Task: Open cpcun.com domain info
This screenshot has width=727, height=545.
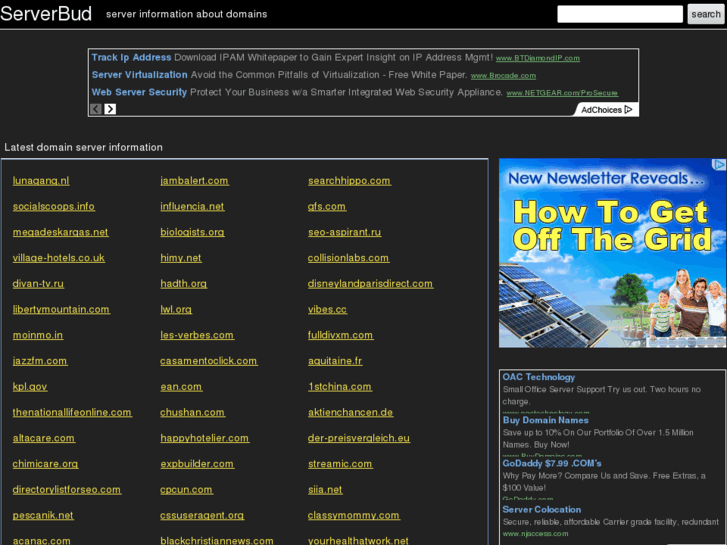Action: pos(186,490)
